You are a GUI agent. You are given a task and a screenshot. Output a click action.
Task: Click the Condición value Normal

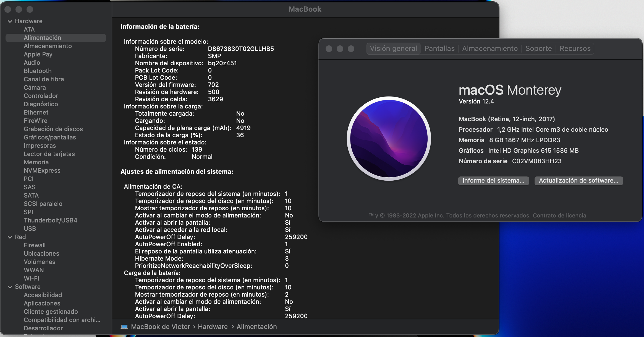(x=202, y=157)
